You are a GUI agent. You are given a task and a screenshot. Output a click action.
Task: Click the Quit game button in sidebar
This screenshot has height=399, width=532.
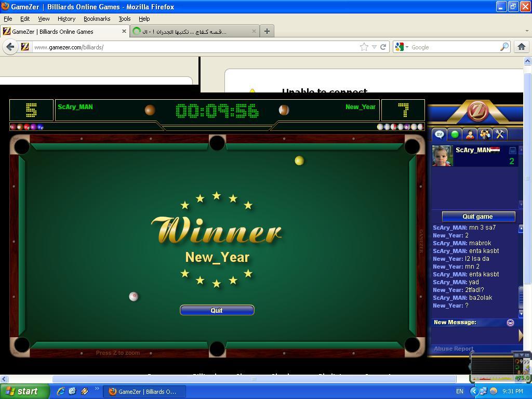click(x=478, y=217)
